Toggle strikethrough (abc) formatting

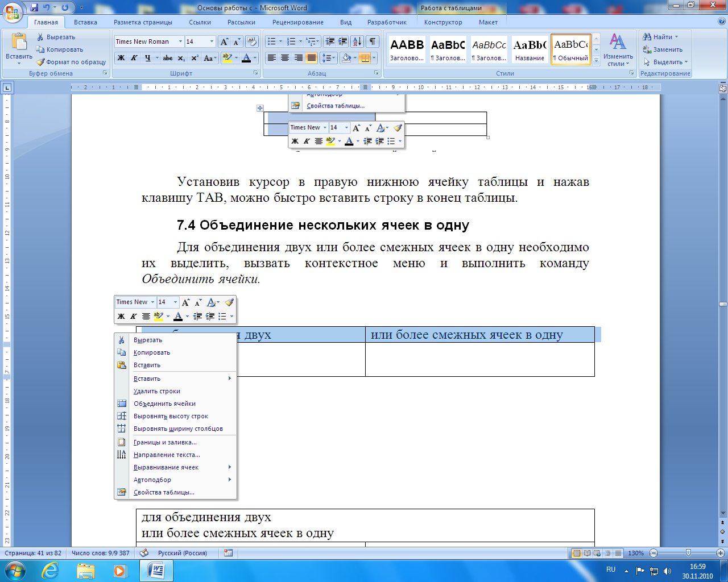[x=167, y=58]
